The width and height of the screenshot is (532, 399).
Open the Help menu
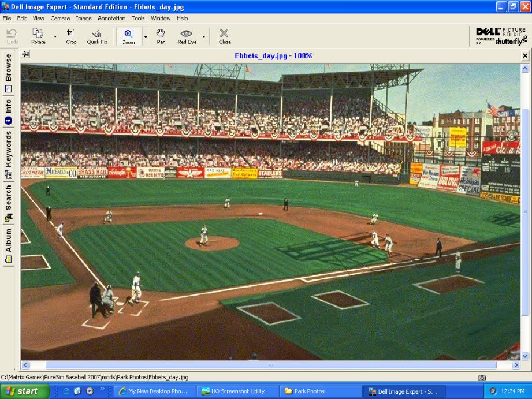(x=182, y=18)
